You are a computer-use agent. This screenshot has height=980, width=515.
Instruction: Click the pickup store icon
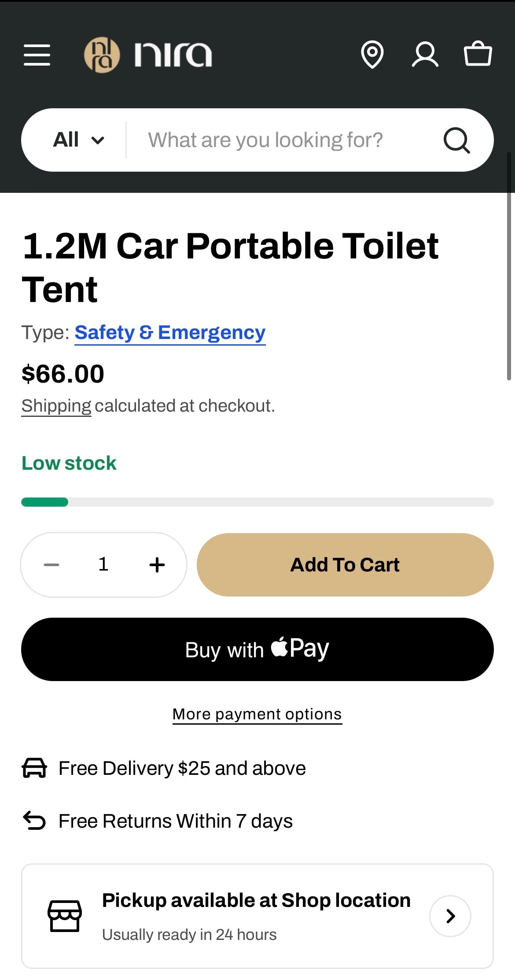pos(64,916)
